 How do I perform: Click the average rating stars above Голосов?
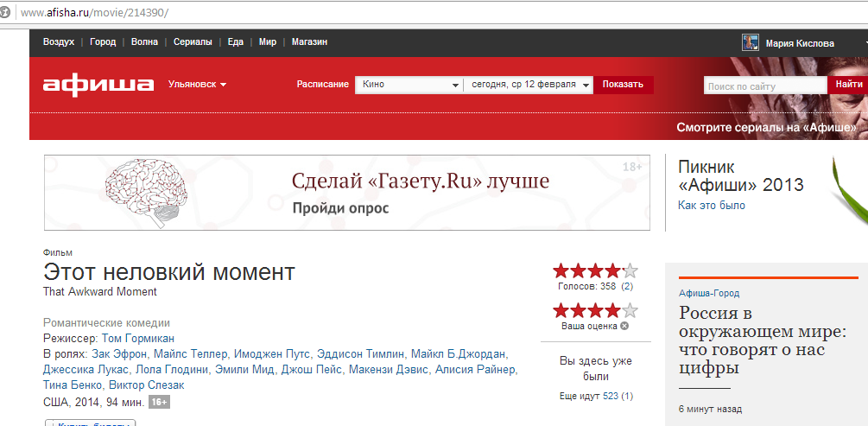(596, 270)
